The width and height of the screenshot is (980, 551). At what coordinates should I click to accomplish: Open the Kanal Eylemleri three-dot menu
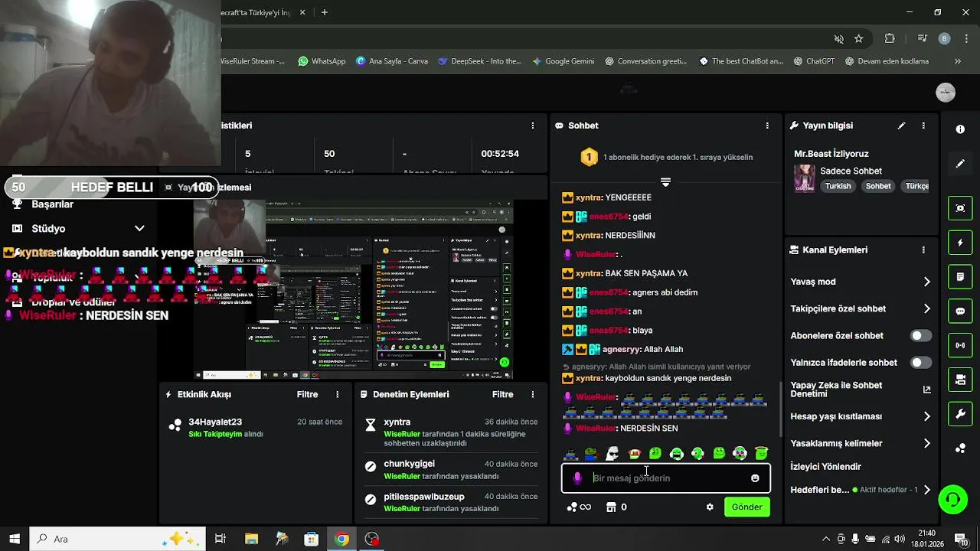pyautogui.click(x=923, y=250)
